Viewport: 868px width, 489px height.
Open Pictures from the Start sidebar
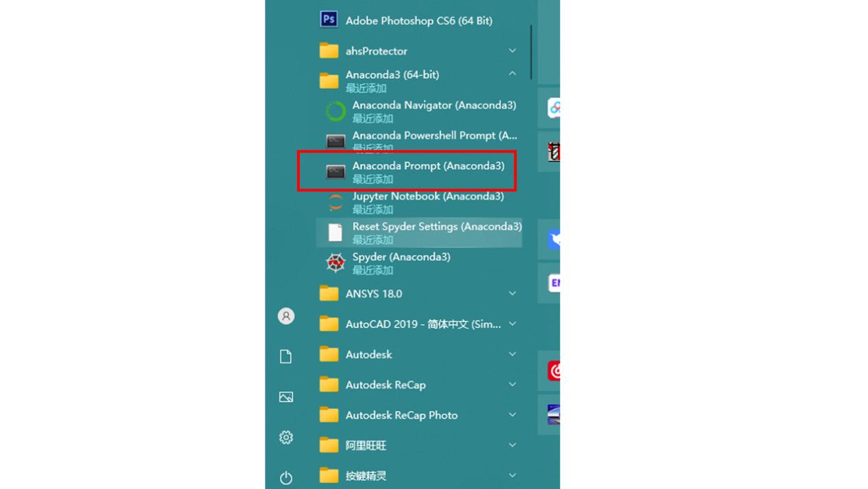[x=286, y=397]
